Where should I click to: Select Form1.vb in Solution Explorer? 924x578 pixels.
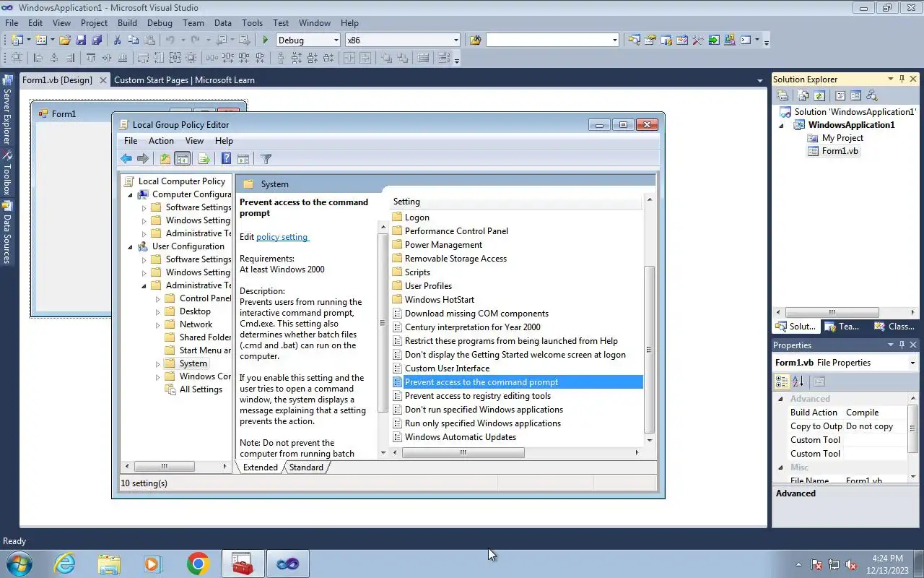840,151
